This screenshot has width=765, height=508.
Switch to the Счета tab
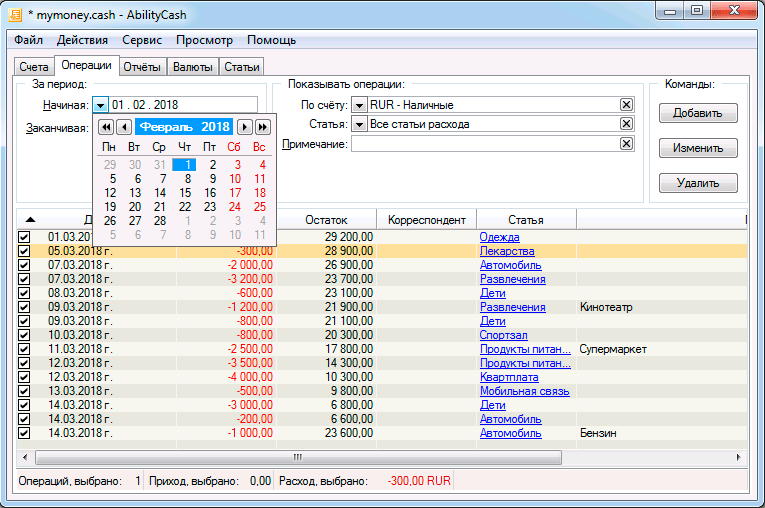34,67
